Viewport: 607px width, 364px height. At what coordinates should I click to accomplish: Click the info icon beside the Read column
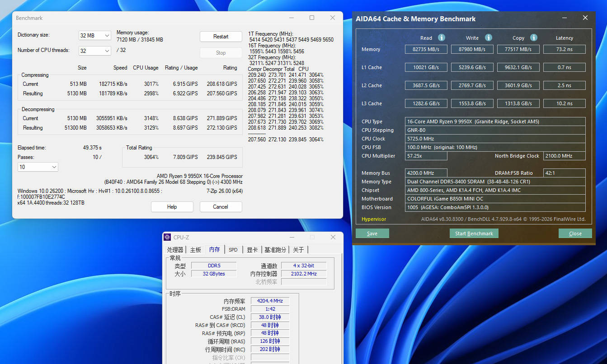[x=442, y=37]
